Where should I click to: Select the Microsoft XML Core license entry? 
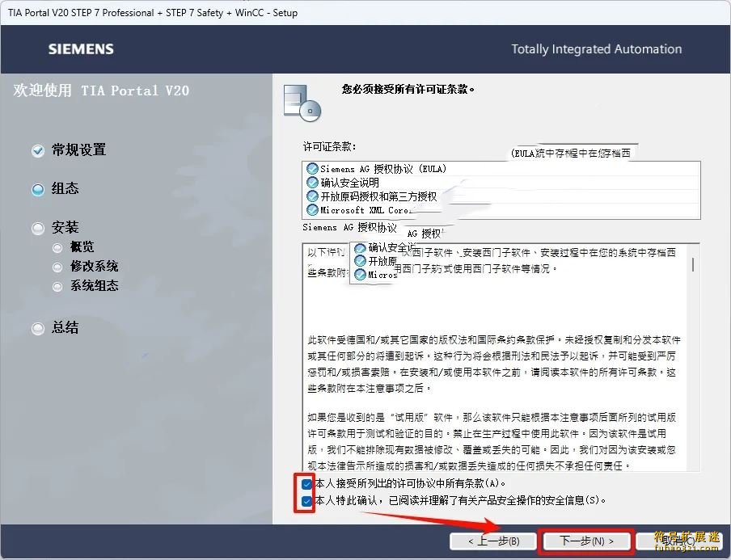tap(501, 210)
